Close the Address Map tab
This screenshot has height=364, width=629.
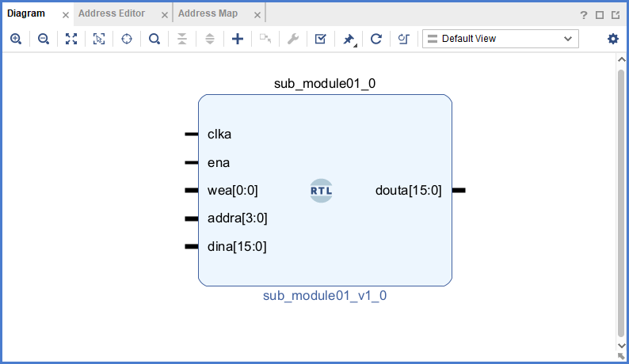point(257,15)
